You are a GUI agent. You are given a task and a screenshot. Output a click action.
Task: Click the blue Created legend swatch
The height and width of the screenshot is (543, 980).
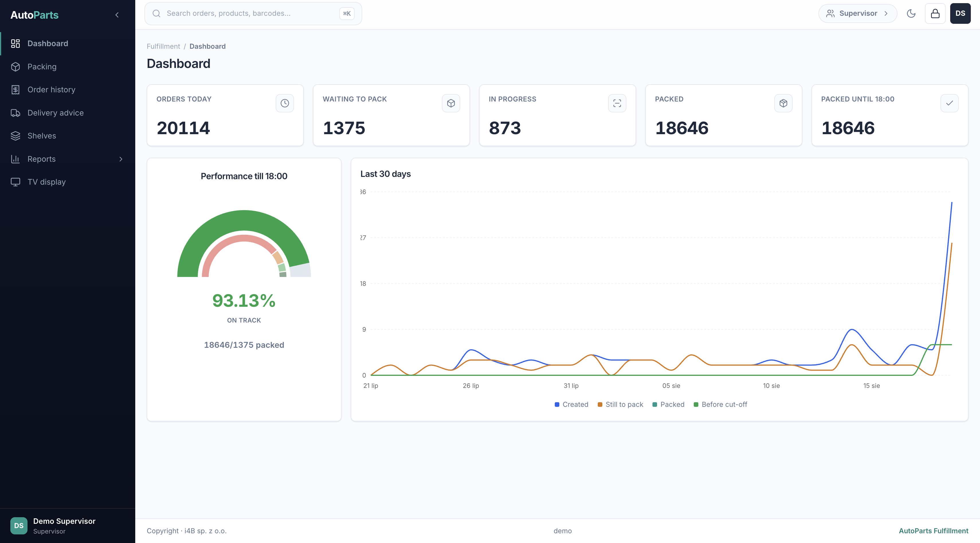557,405
